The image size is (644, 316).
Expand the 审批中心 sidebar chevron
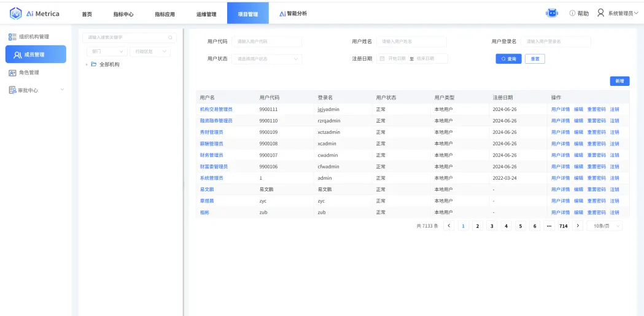pyautogui.click(x=62, y=90)
